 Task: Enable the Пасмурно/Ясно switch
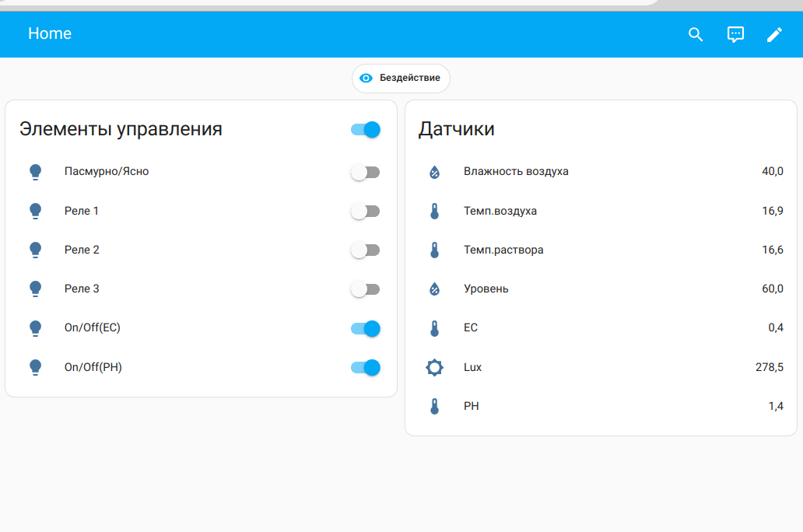tap(365, 171)
